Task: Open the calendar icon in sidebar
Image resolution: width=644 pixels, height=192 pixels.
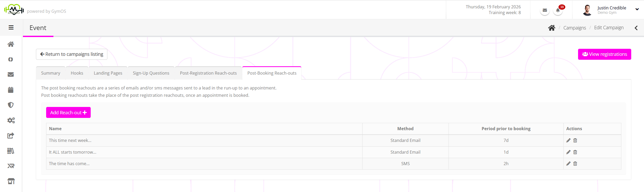Action: pyautogui.click(x=11, y=90)
